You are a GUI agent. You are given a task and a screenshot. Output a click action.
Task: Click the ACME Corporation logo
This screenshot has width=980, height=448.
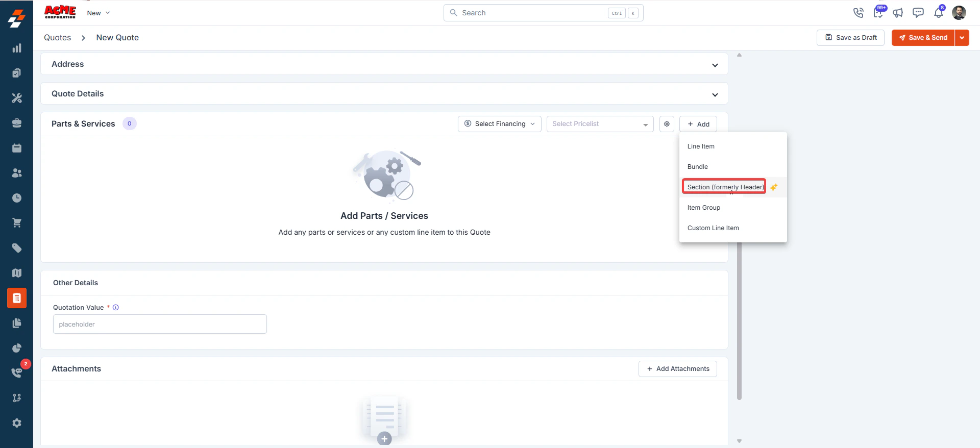point(60,12)
